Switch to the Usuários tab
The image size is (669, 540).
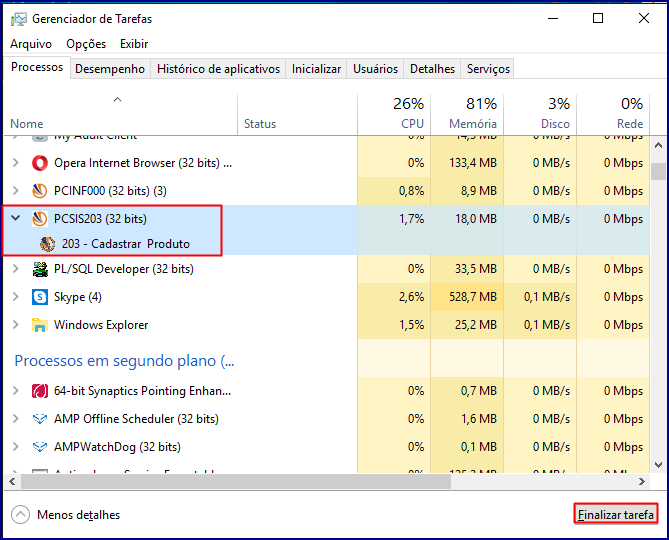[375, 69]
